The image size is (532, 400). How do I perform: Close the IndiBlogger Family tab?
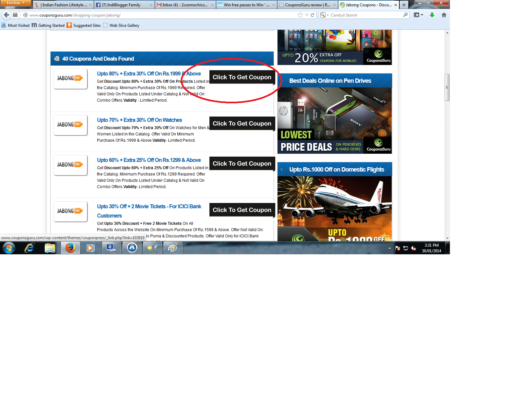click(151, 5)
